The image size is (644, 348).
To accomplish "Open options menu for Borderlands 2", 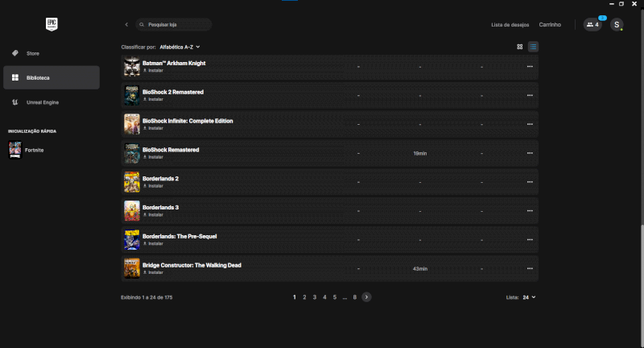I will pyautogui.click(x=530, y=182).
